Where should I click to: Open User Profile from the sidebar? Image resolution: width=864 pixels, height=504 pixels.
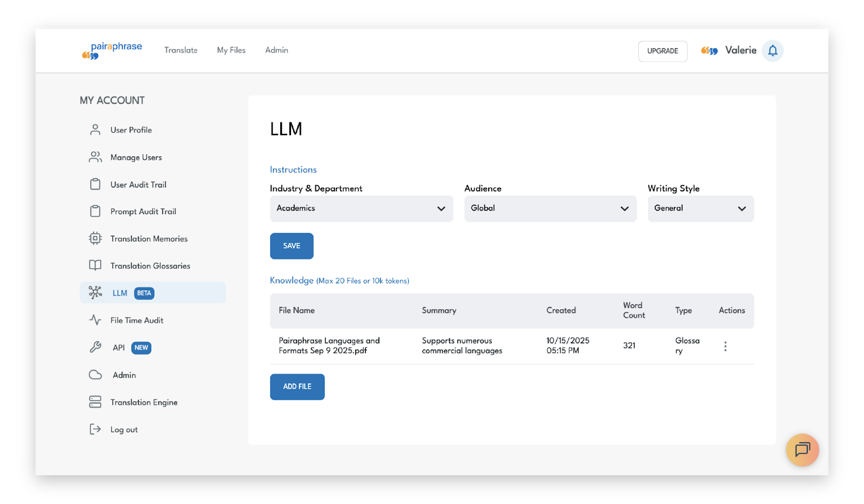131,130
